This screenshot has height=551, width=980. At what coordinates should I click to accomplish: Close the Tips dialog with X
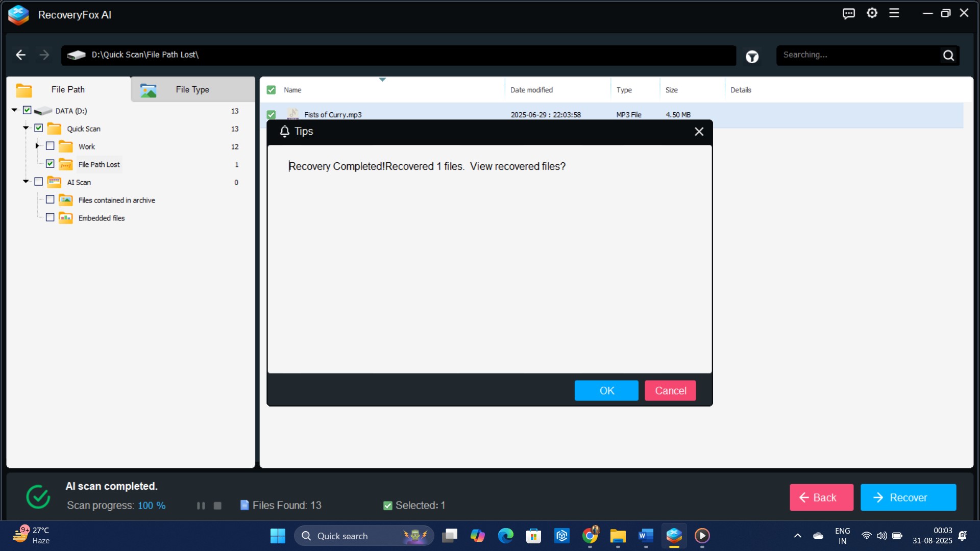tap(699, 132)
